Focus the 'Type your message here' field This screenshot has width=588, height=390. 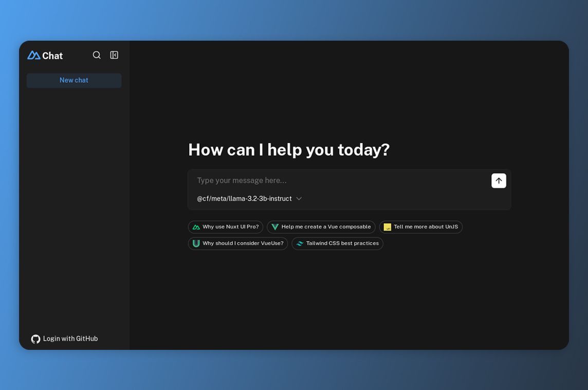click(x=339, y=181)
